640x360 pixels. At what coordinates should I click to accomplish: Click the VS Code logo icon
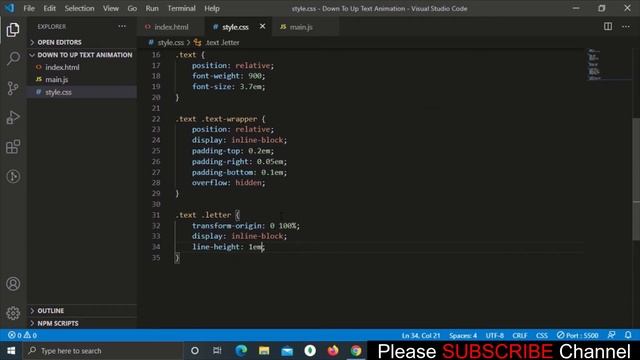[x=9, y=8]
